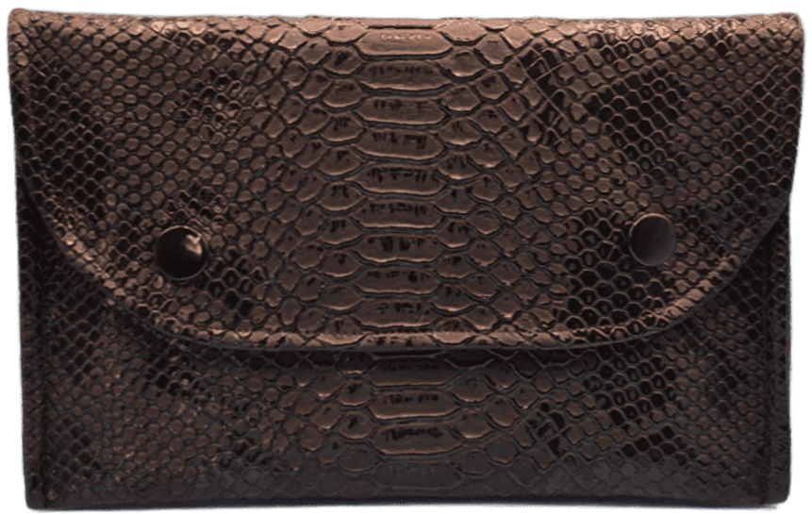
Task: Select the curved flap edge at bottom center
Action: click(x=404, y=346)
